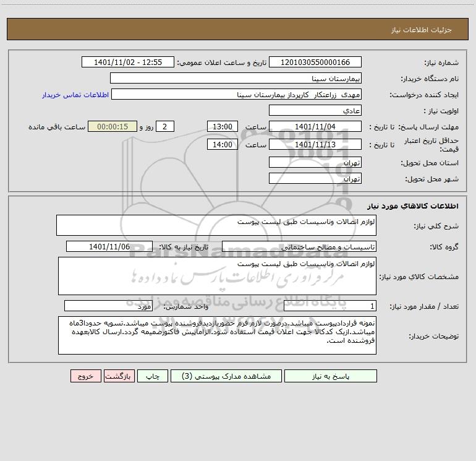Click the شرح کلی نیاز text box

[x=216, y=225]
